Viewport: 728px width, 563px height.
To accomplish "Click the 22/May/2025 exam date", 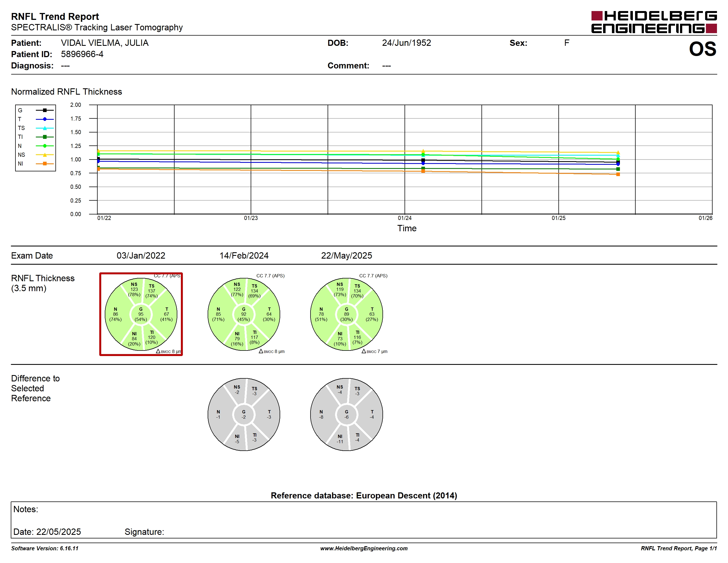I will pyautogui.click(x=346, y=256).
